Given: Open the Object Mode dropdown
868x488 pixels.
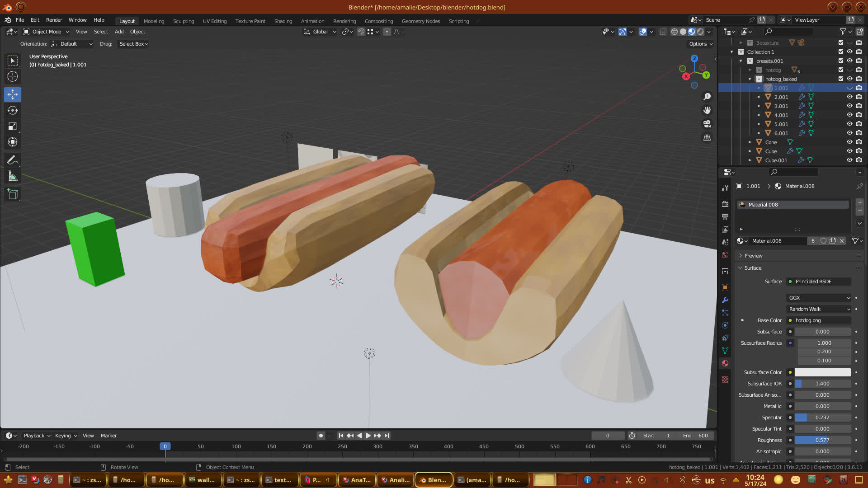Looking at the screenshot, I should tap(46, 32).
